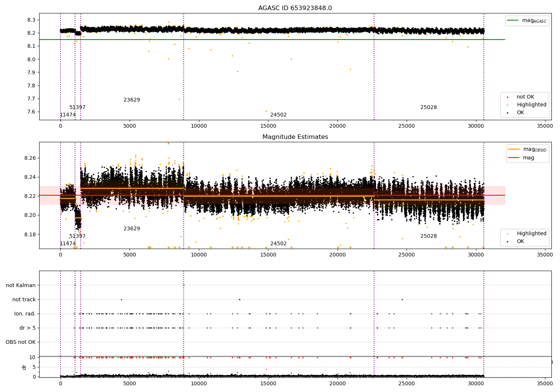The width and height of the screenshot is (560, 392).
Task: Click the 'dr' axis label of the lowest subplot
Action: click(x=24, y=367)
